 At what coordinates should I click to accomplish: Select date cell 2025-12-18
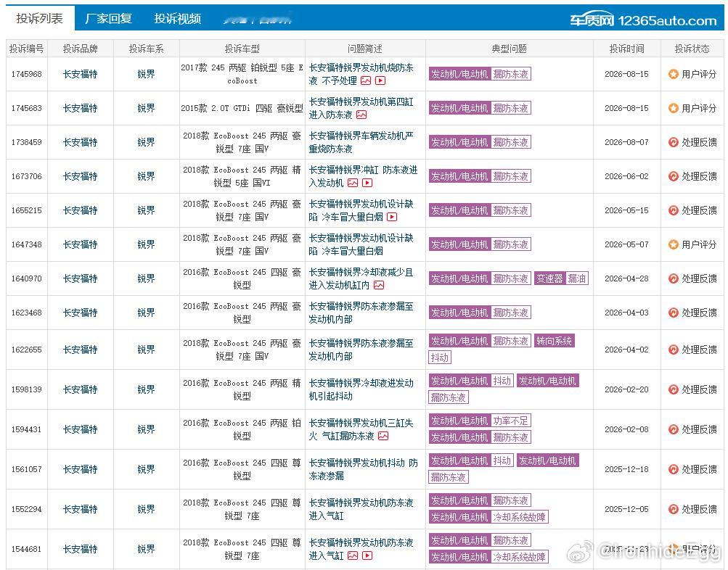pyautogui.click(x=627, y=469)
